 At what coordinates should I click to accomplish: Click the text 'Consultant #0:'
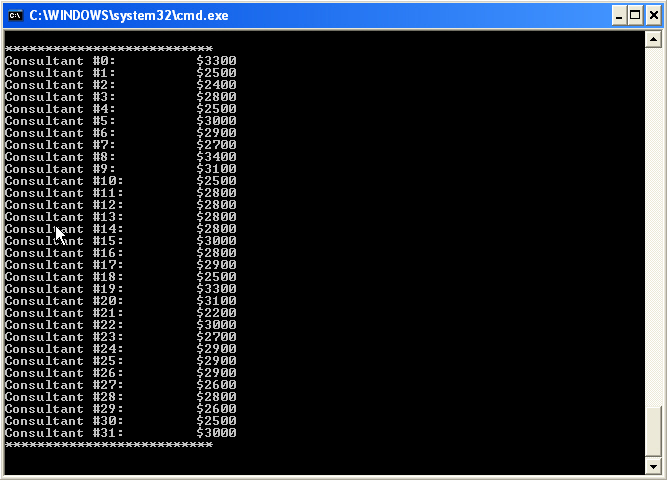pos(60,61)
